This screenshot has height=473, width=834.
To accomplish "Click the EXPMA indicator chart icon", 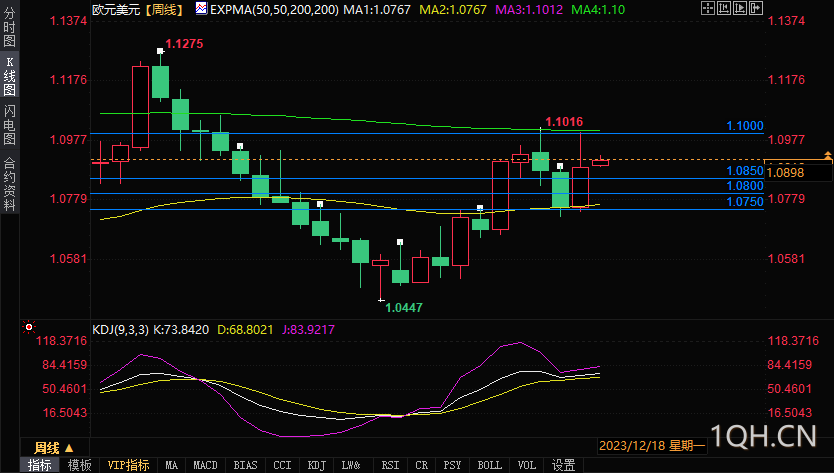I will click(x=201, y=9).
